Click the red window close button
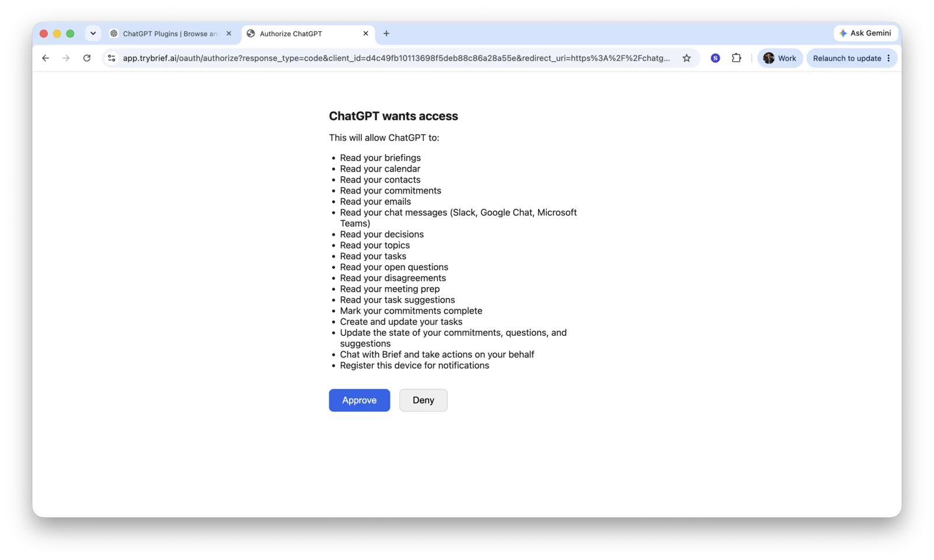 [x=44, y=34]
